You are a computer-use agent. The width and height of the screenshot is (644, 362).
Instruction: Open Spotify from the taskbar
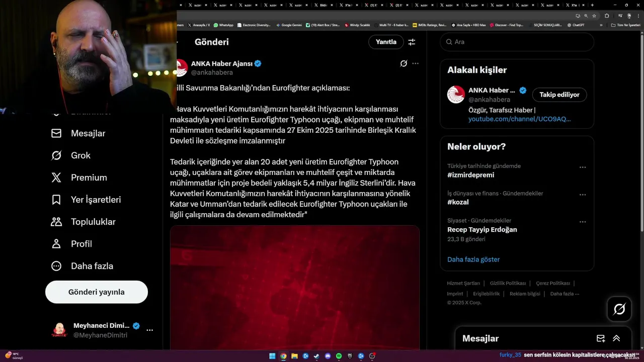pyautogui.click(x=339, y=356)
